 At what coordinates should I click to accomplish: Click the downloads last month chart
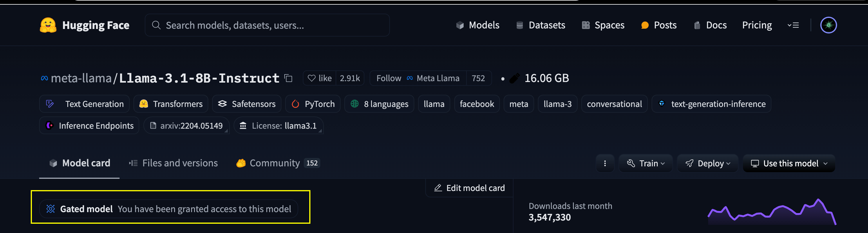tap(772, 212)
